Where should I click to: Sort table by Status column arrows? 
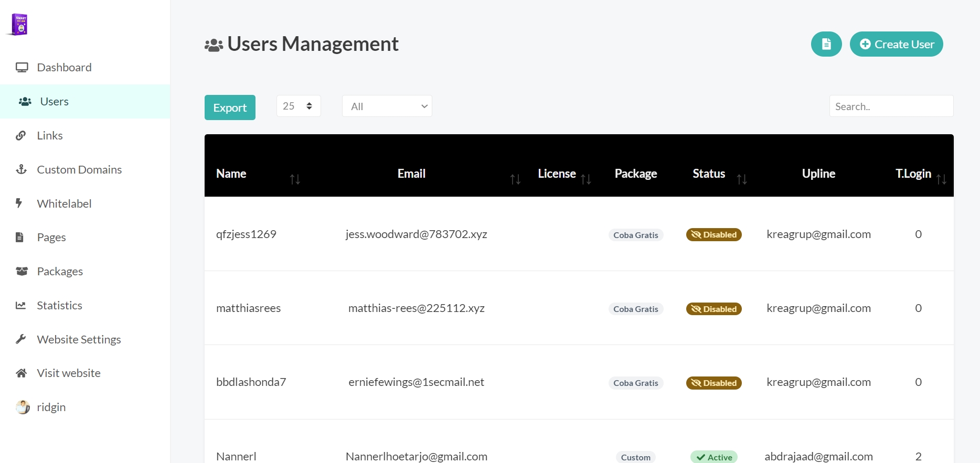(x=741, y=179)
